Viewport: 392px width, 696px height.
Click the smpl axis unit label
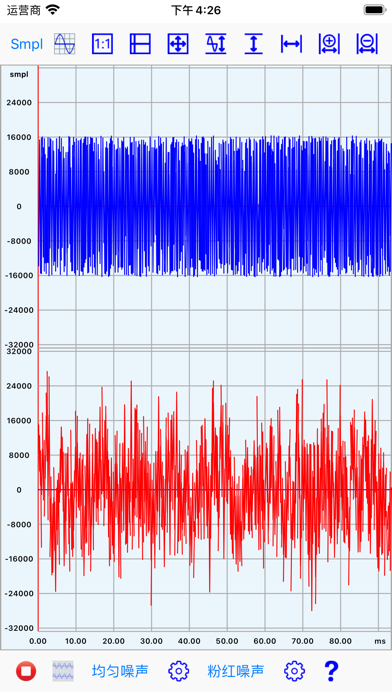pos(19,74)
